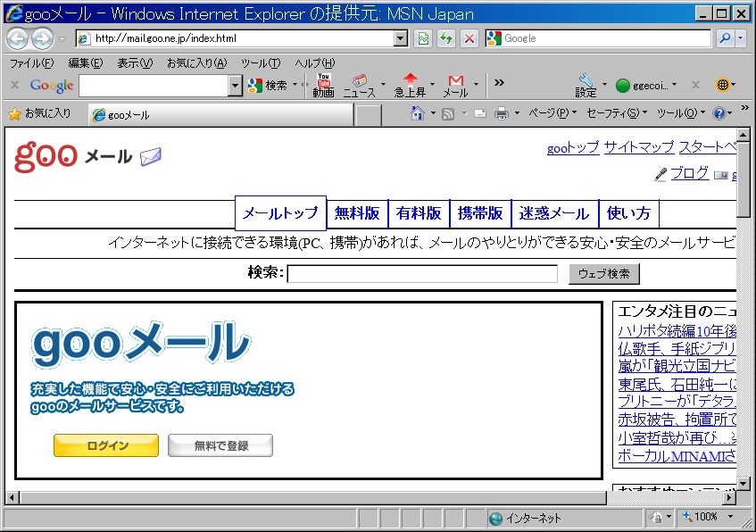The width and height of the screenshot is (756, 532).
Task: Click the RSS feeds icon
Action: pyautogui.click(x=448, y=114)
